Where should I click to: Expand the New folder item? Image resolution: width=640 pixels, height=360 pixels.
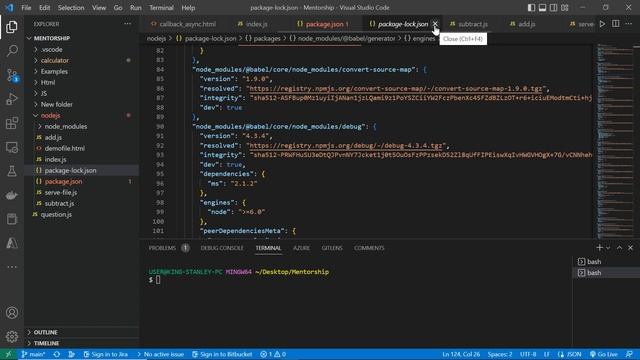(82, 104)
